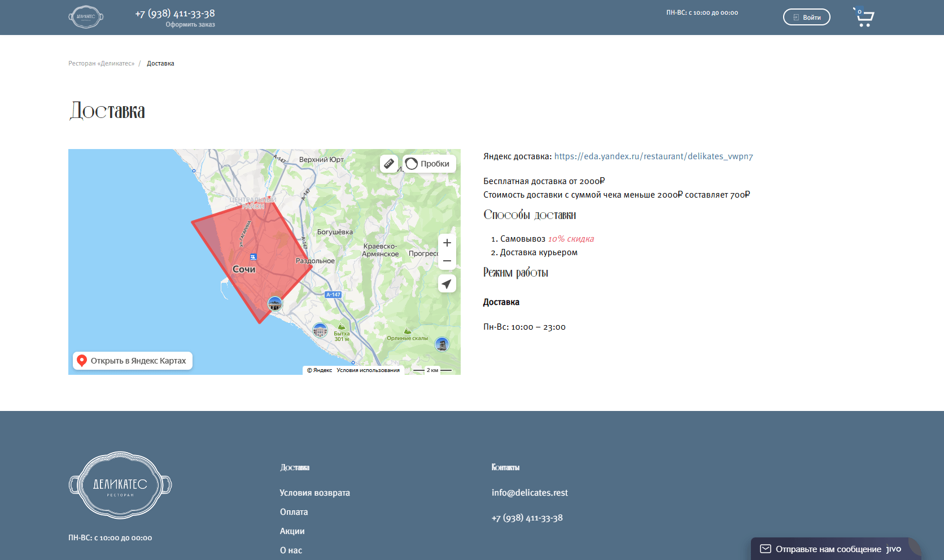
Task: Open the shopping cart icon
Action: tap(864, 17)
